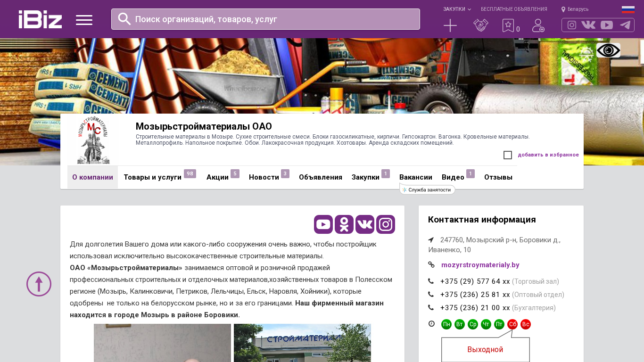This screenshot has height=362, width=644.
Task: Click the Служба занятости badge
Action: click(427, 189)
